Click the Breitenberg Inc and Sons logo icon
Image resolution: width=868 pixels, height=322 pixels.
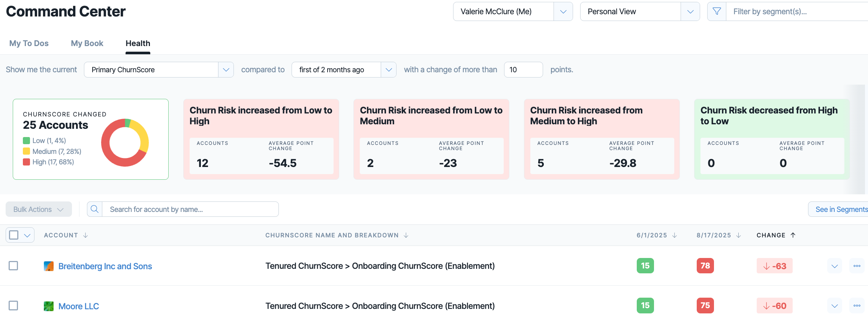coord(49,266)
